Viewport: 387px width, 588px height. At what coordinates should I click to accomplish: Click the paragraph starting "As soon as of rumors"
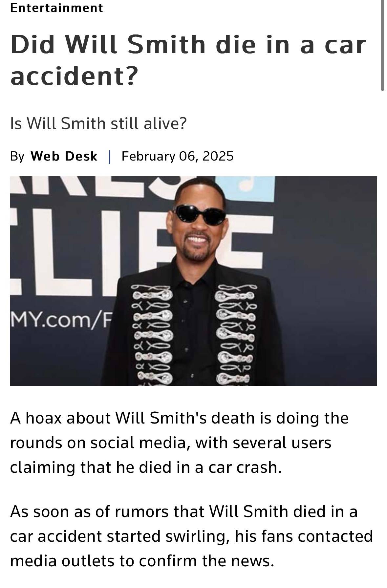coord(191,536)
